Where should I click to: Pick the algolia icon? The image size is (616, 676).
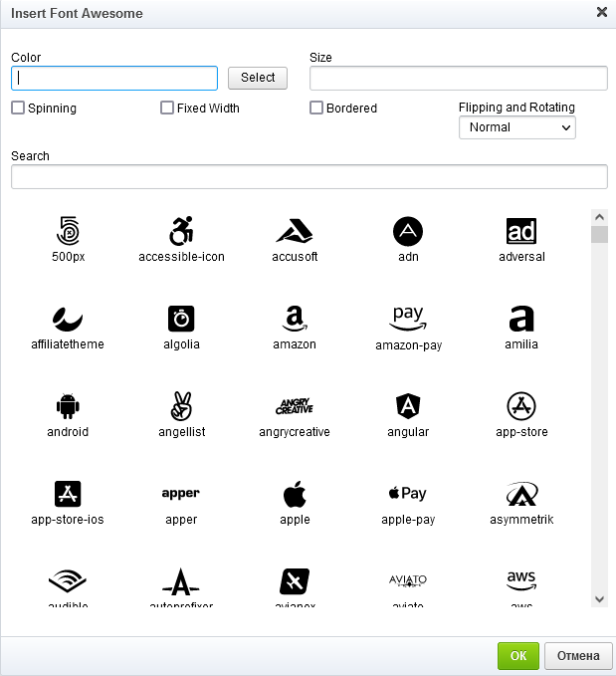pos(181,320)
